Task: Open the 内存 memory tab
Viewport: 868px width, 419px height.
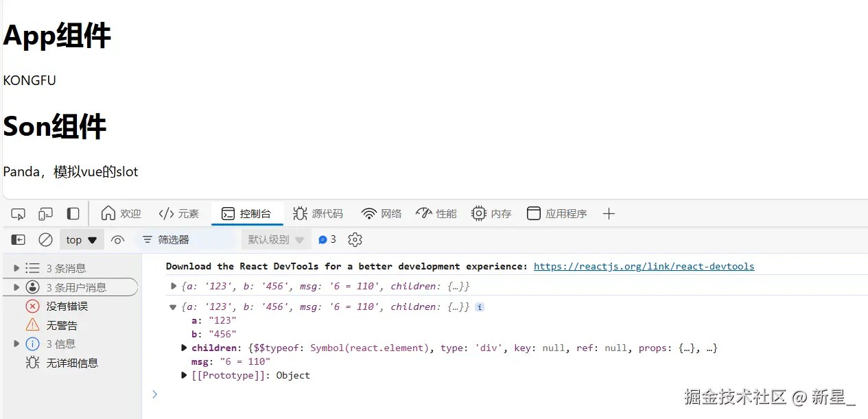Action: [491, 214]
